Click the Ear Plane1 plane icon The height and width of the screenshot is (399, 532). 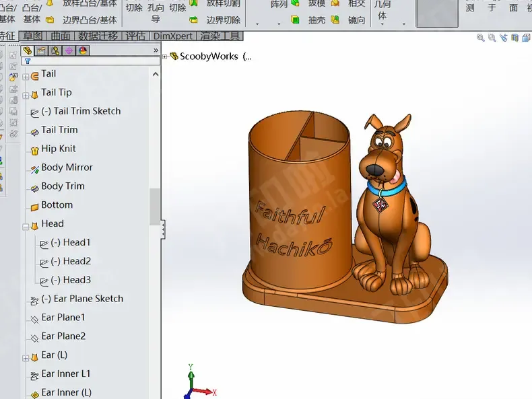pyautogui.click(x=34, y=320)
